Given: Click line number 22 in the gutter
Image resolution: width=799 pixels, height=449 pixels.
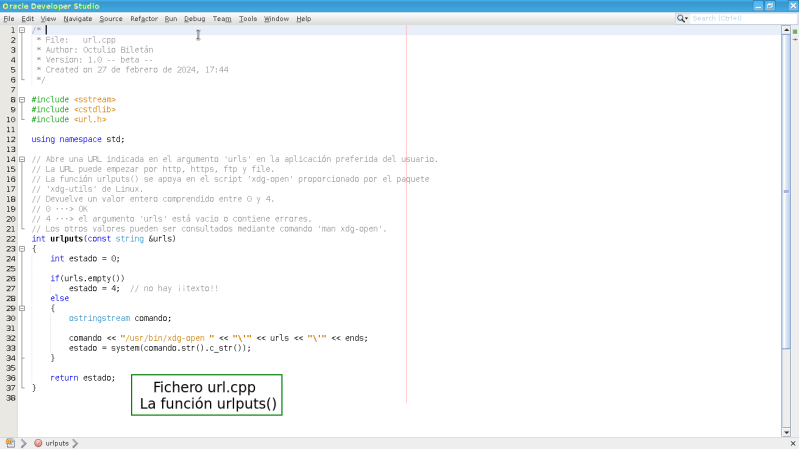Looking at the screenshot, I should [10, 239].
